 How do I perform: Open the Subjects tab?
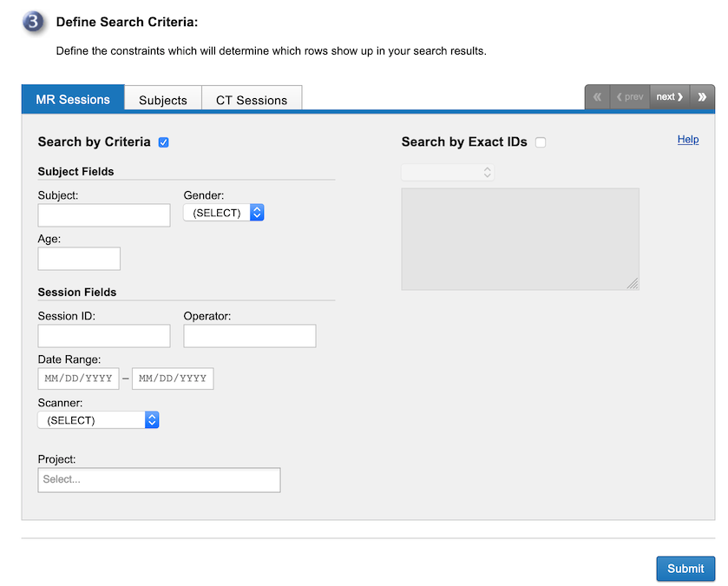pos(163,99)
